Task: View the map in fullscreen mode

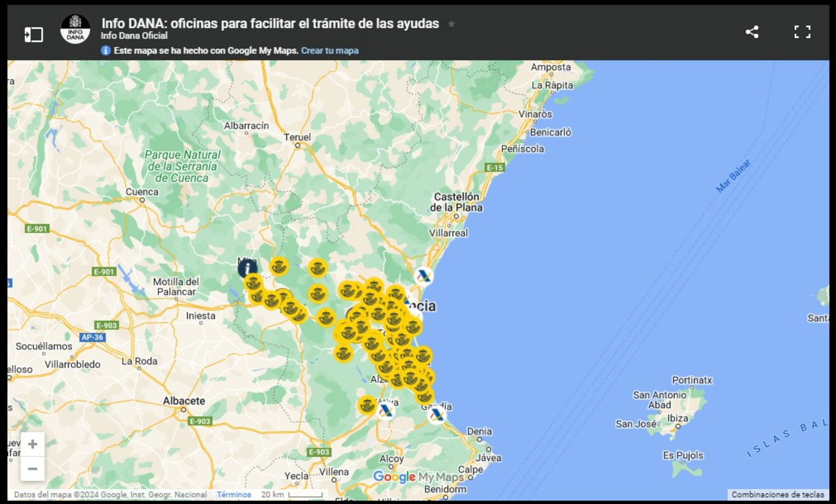Action: coord(802,31)
